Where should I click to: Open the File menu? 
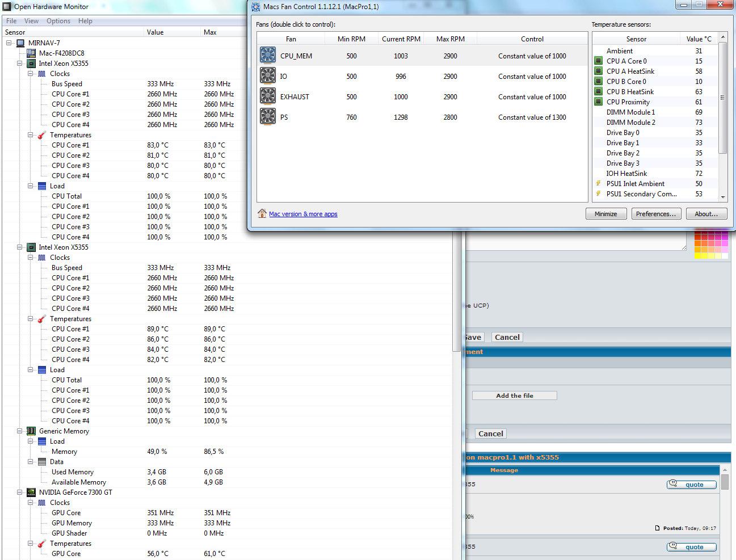pos(11,21)
